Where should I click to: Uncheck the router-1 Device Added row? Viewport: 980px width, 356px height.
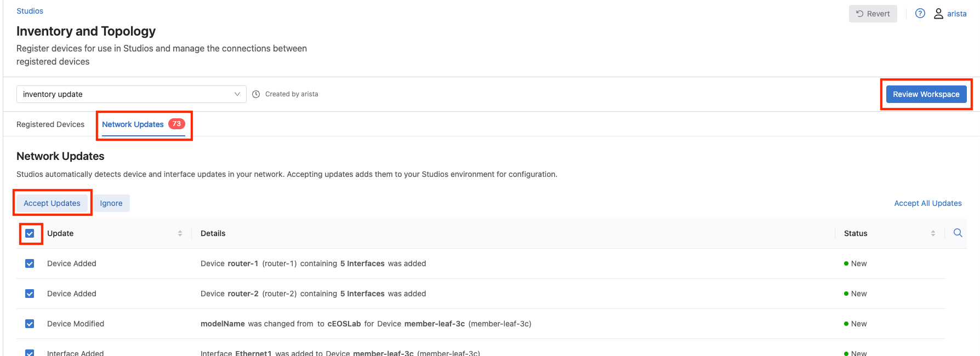pos(30,263)
